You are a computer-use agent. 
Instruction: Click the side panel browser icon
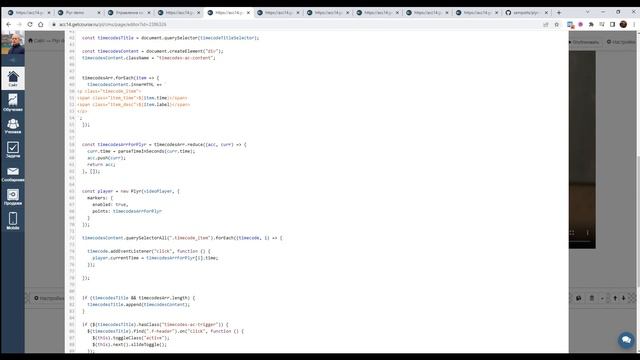click(612, 24)
